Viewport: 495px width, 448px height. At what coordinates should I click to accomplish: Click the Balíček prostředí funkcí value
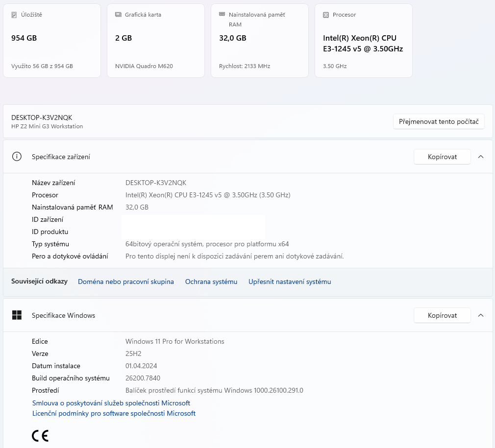(214, 390)
